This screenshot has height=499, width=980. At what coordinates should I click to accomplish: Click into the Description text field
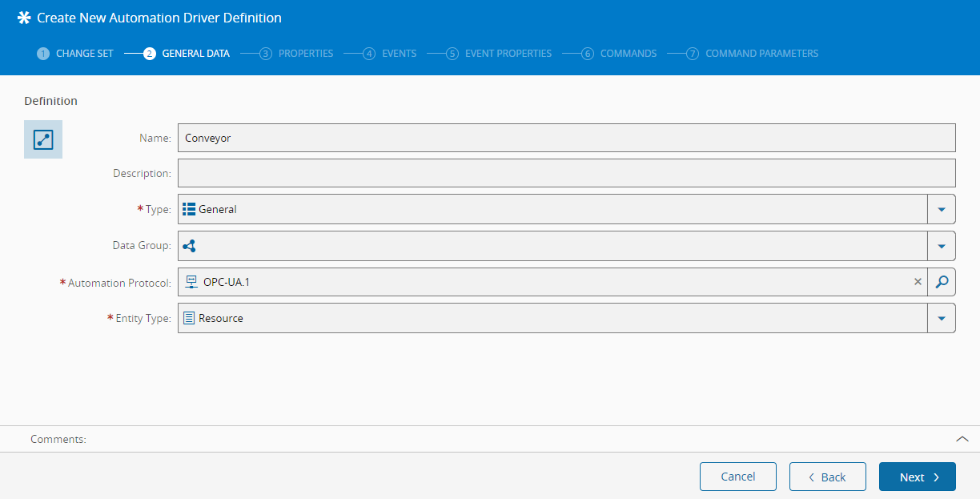click(566, 173)
